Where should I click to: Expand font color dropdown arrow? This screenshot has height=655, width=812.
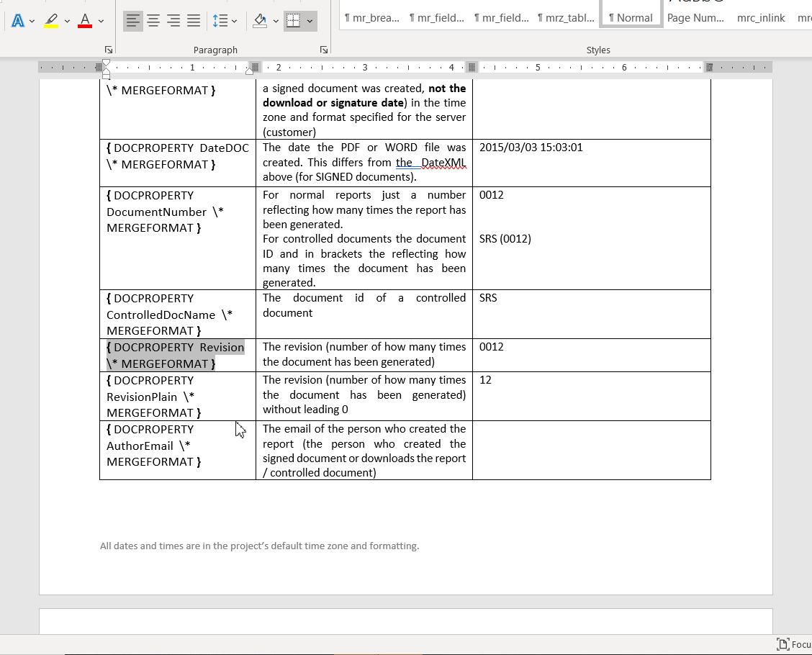click(x=101, y=21)
